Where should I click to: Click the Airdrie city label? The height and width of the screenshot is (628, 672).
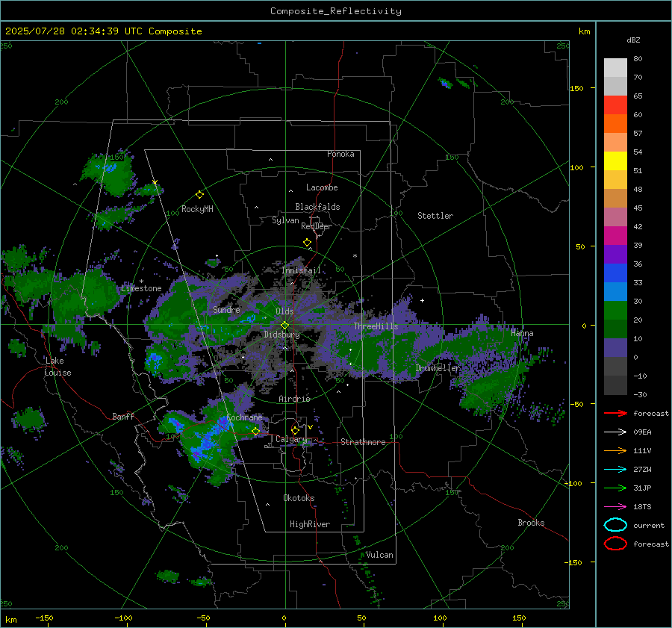pos(294,399)
